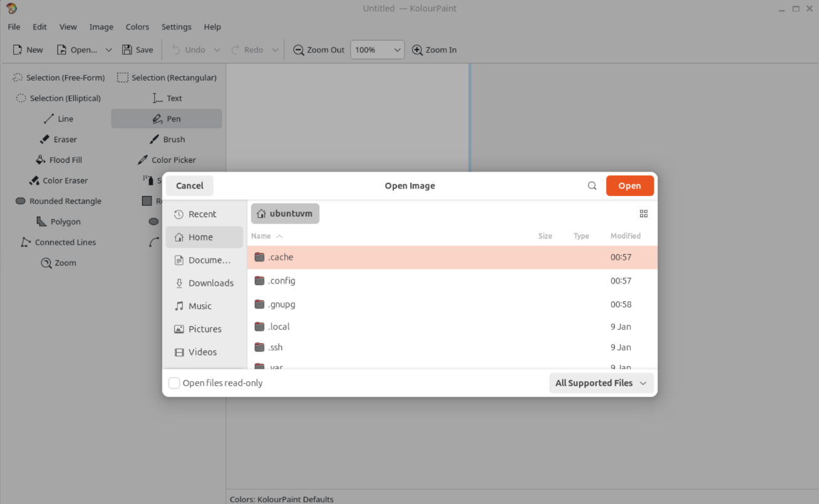Image resolution: width=819 pixels, height=504 pixels.
Task: Open the Image menu
Action: [x=101, y=27]
